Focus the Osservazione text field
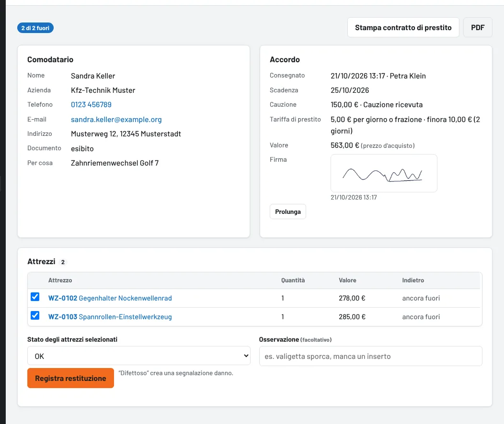Screen dimensions: 504x424 pyautogui.click(x=371, y=356)
